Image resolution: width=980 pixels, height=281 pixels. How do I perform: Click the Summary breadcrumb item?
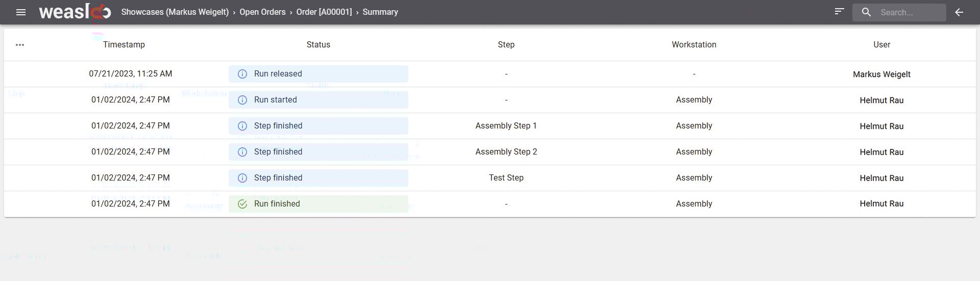[x=380, y=12]
